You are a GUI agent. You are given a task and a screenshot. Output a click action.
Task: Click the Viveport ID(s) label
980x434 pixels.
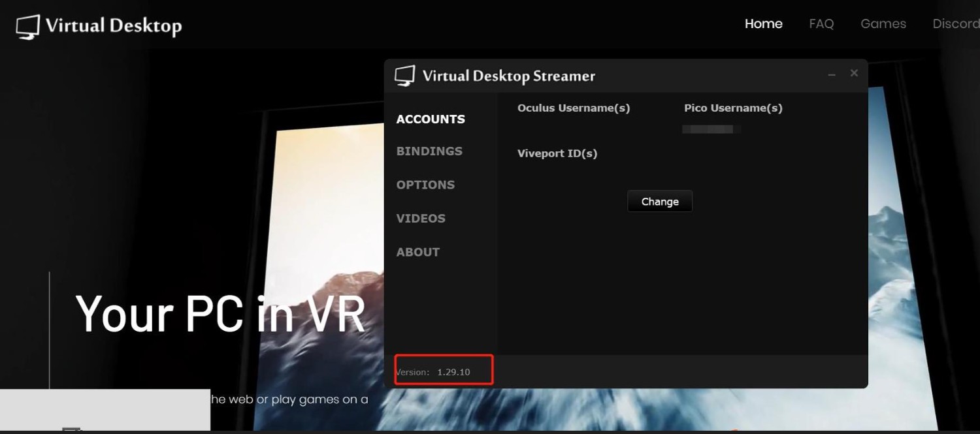557,154
